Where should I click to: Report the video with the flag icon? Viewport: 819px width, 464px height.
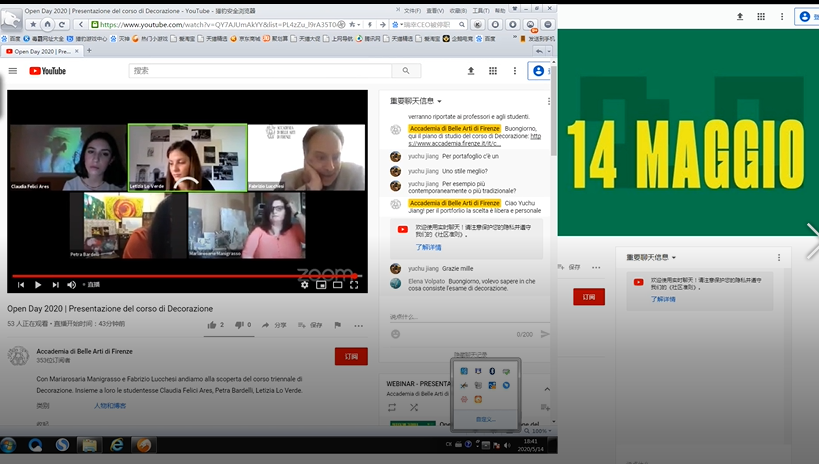point(337,325)
